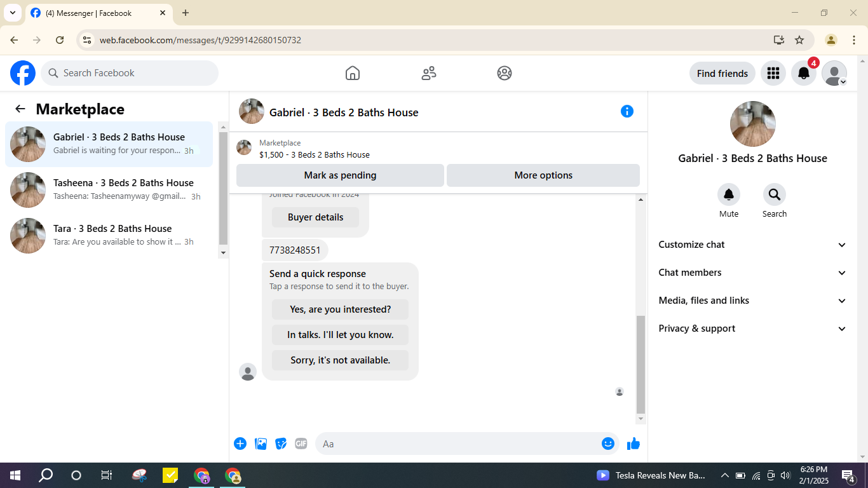Open the emoji picker smiley icon

click(608, 444)
